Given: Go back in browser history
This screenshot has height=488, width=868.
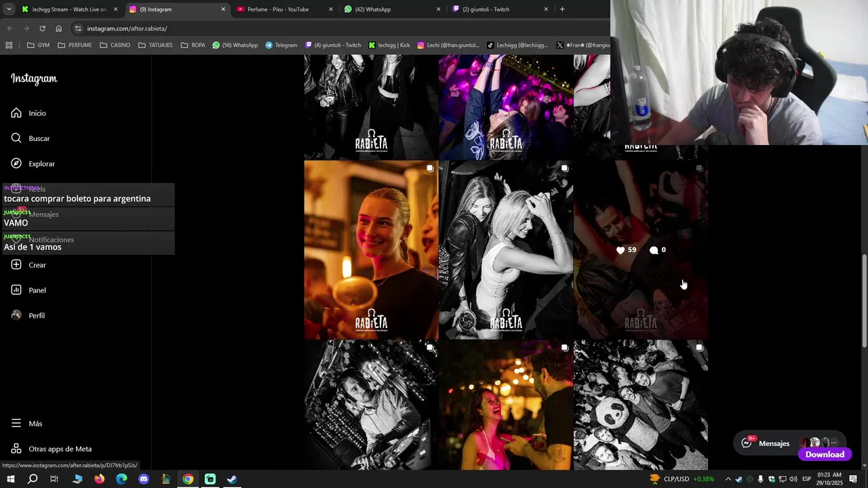Looking at the screenshot, I should 9,28.
